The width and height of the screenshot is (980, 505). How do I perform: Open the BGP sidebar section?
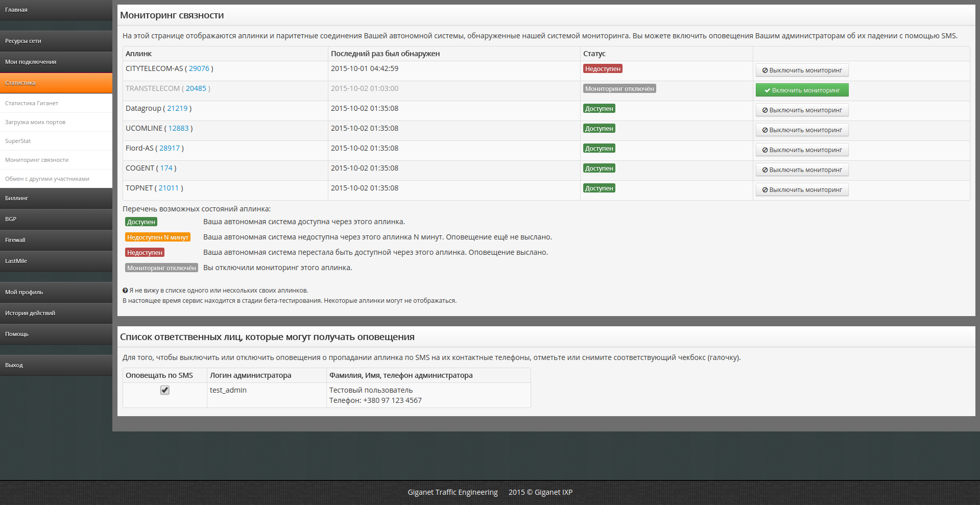click(x=56, y=219)
